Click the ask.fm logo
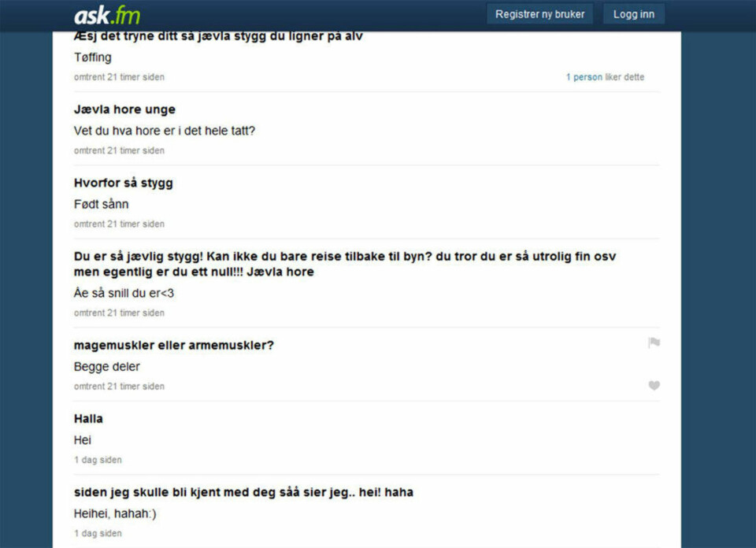The image size is (756, 548). click(107, 16)
